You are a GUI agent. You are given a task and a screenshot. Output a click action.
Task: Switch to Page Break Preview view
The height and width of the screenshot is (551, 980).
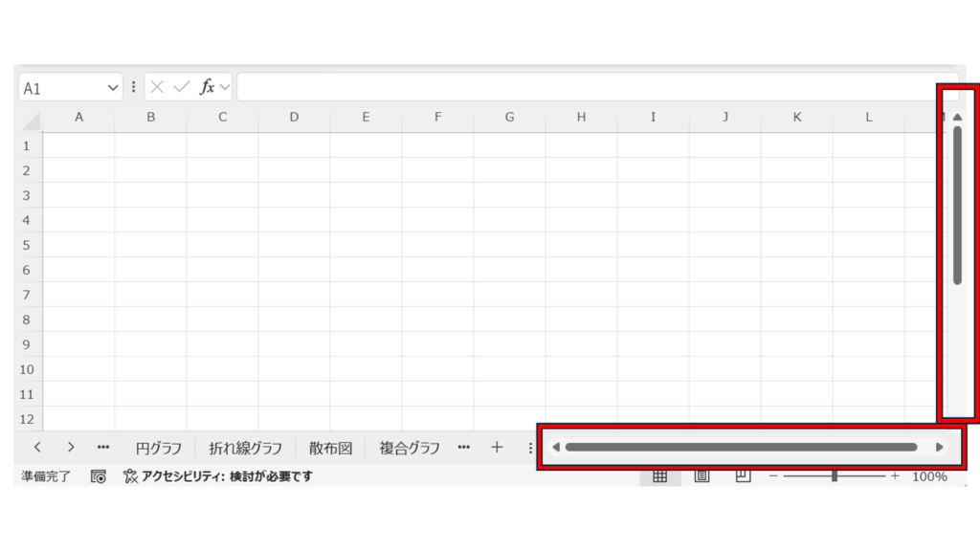tap(743, 476)
